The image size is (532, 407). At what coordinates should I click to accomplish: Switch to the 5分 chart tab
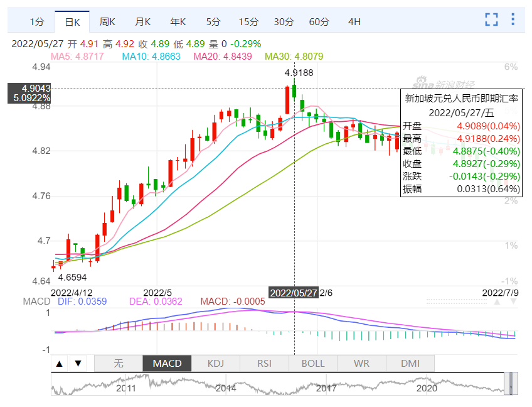(213, 22)
